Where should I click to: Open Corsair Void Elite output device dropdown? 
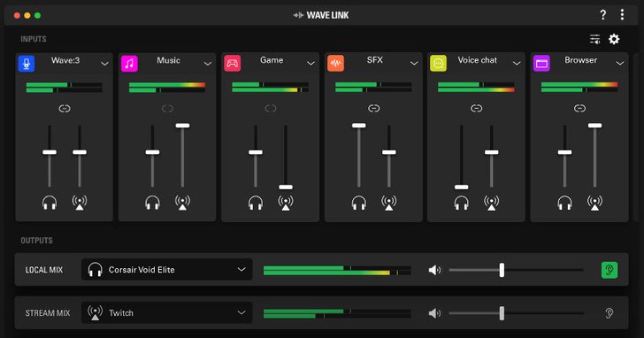coord(166,269)
